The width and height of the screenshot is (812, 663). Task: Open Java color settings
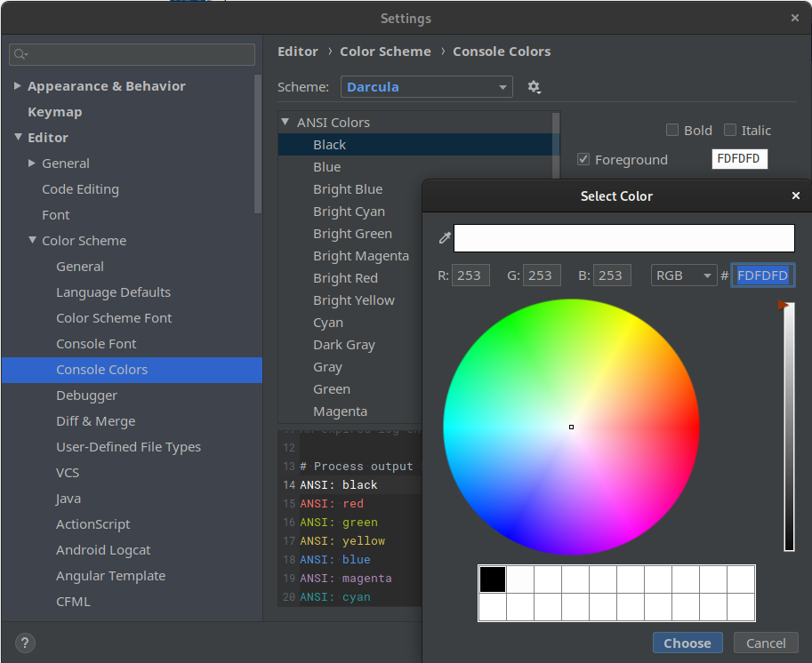pyautogui.click(x=68, y=499)
